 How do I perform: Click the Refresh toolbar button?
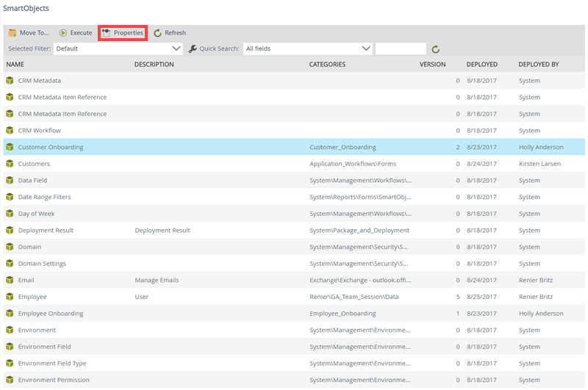(x=170, y=33)
